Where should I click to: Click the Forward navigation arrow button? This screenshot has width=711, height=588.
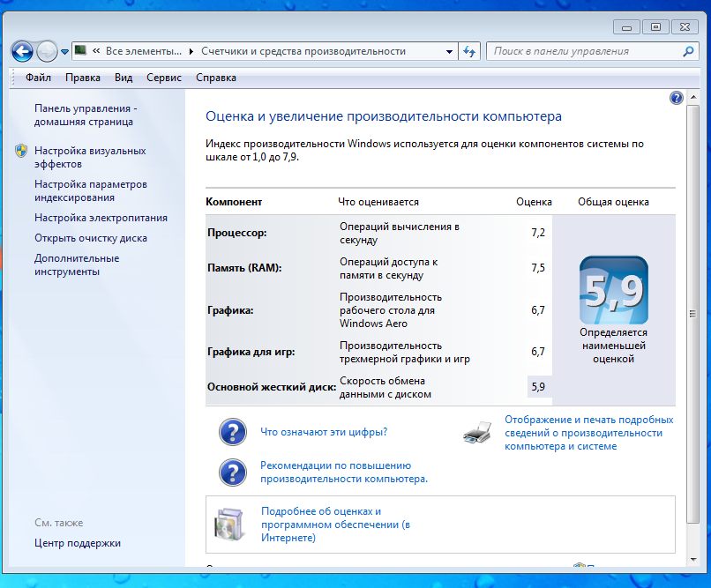[47, 51]
